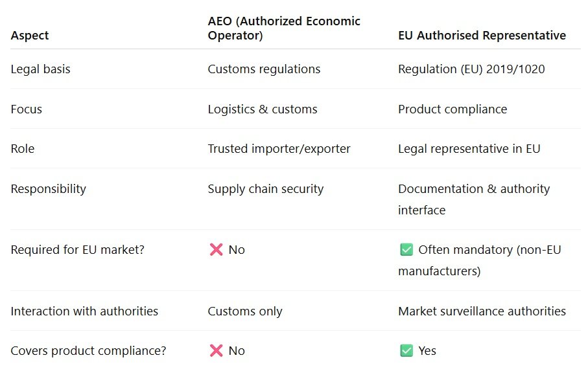The height and width of the screenshot is (384, 588).
Task: Select the Legal representative in EU text
Action: [x=469, y=149]
